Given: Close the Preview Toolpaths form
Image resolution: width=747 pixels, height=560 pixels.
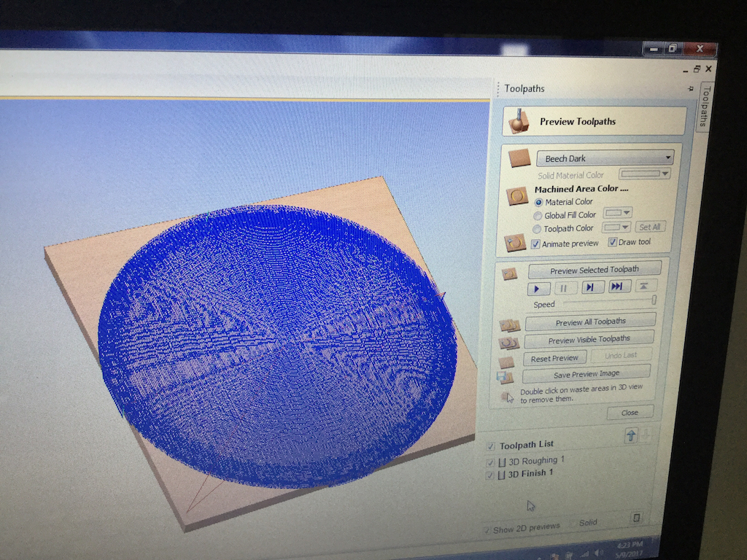Looking at the screenshot, I should [630, 413].
